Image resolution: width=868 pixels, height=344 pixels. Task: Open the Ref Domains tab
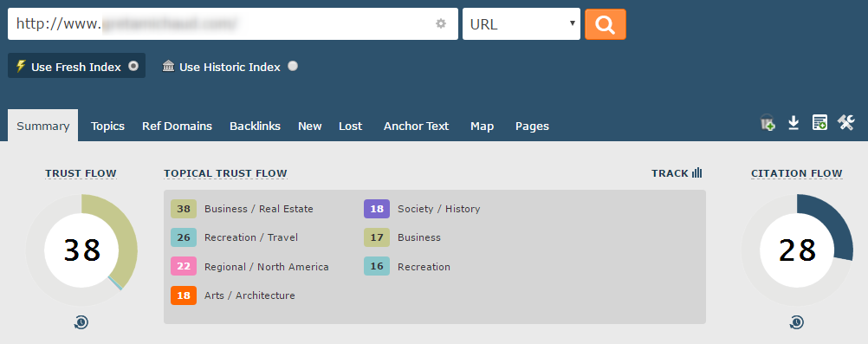point(177,126)
